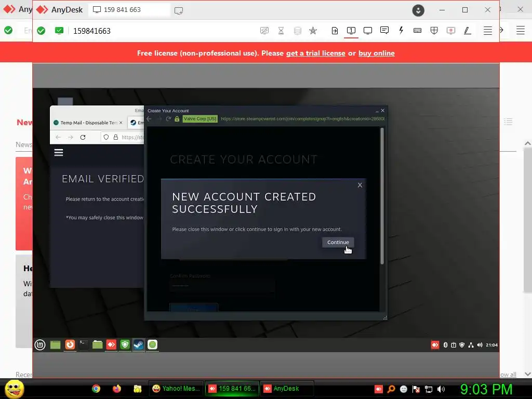Add remote desk to favorites star icon

point(313,31)
